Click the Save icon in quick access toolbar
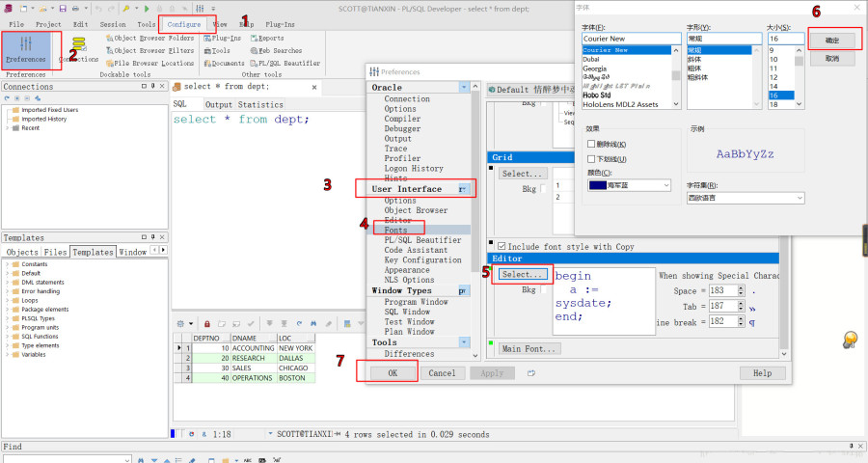The image size is (868, 463). 63,9
